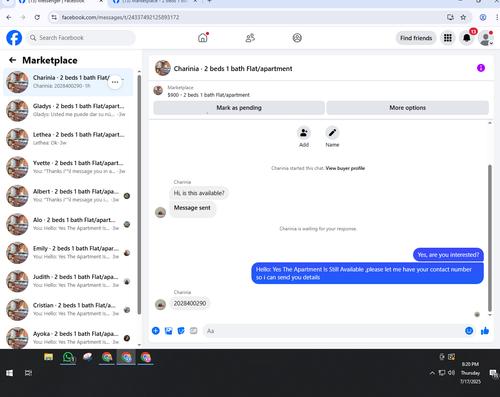Open the nine-dot Menu grid icon
Viewport: 500px width, 397px height.
[x=448, y=38]
